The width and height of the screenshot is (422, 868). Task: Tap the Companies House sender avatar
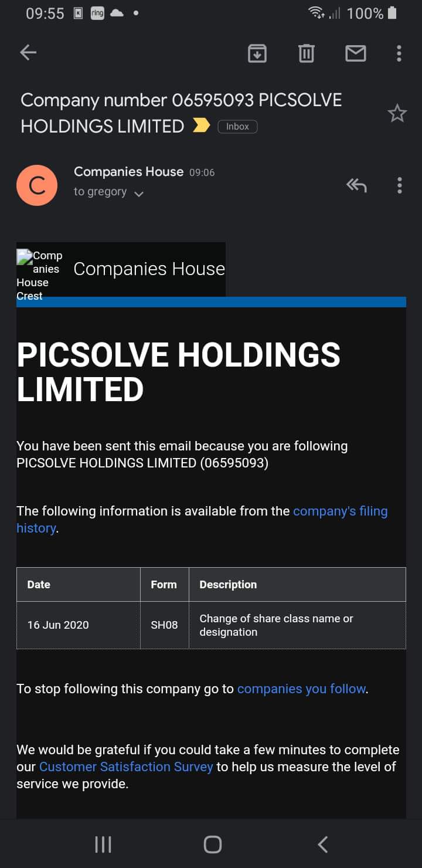coord(37,185)
